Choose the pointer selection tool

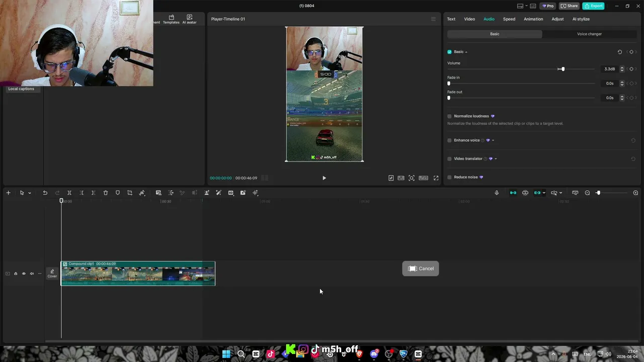pyautogui.click(x=22, y=193)
